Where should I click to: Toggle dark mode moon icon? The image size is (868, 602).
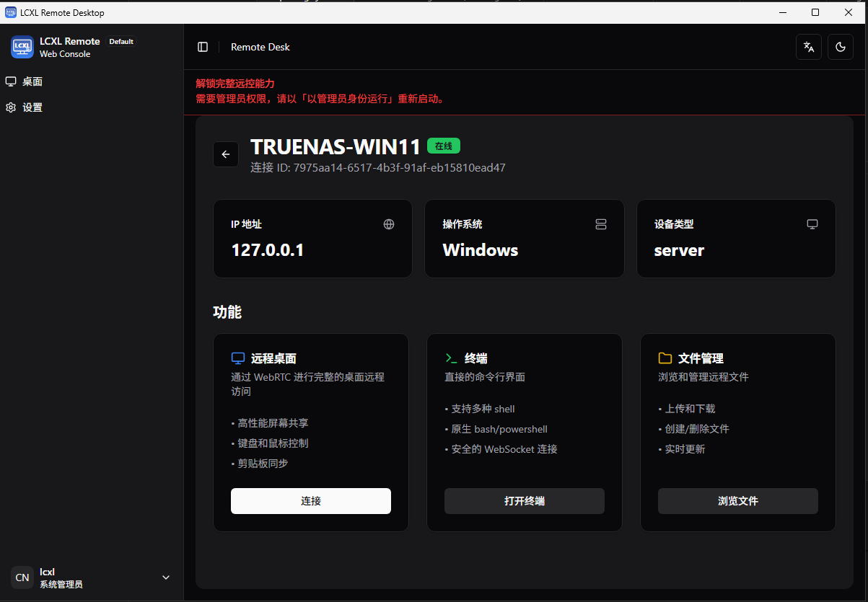click(x=841, y=47)
